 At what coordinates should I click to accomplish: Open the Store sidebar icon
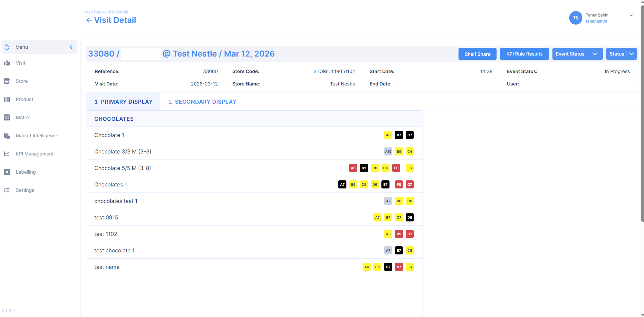[x=7, y=81]
